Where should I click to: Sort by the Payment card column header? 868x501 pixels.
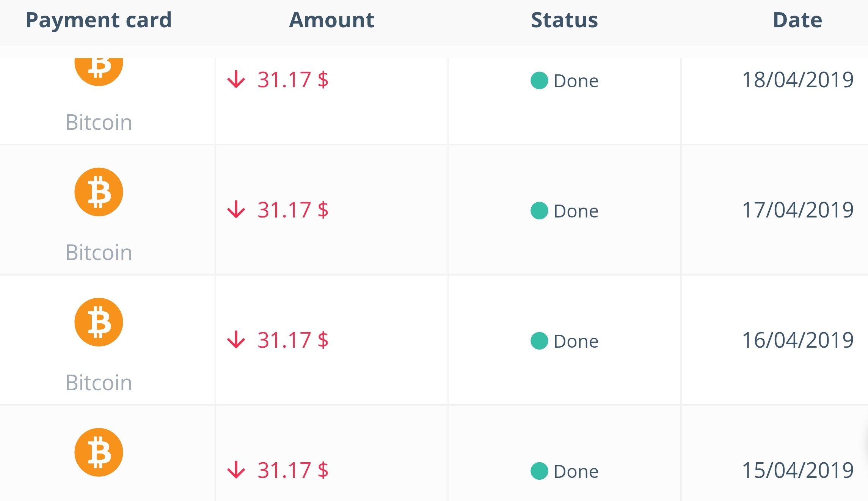99,20
